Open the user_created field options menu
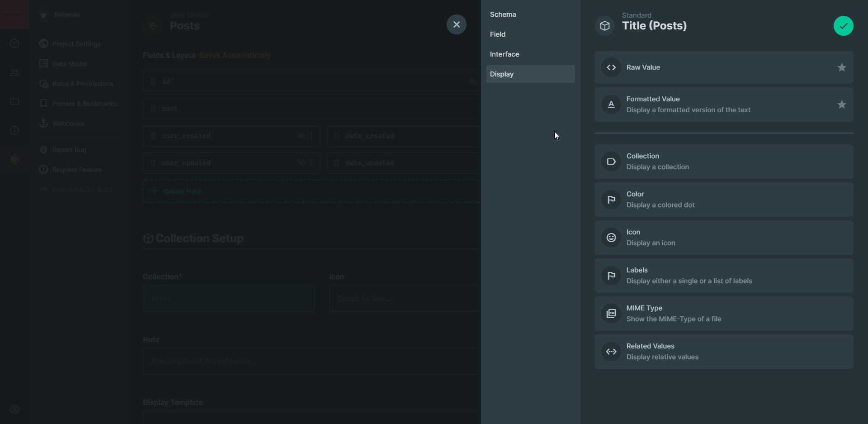 click(x=311, y=136)
